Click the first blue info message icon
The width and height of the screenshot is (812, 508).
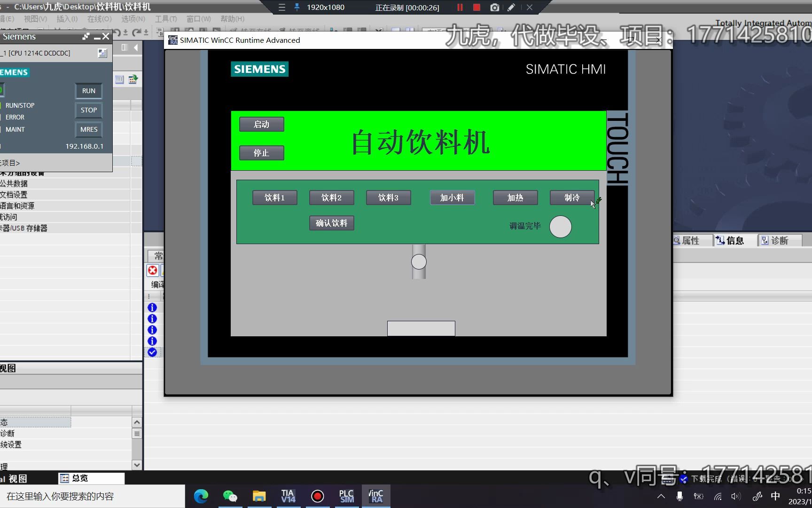pos(152,308)
